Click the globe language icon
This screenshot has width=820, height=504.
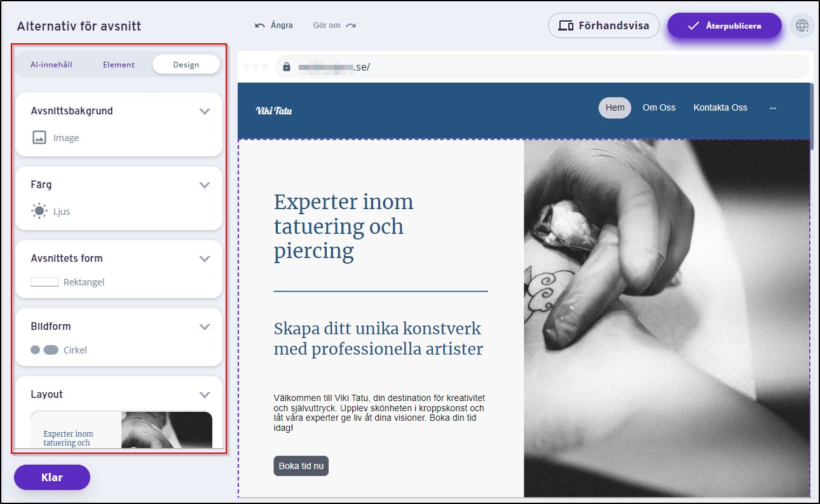(802, 25)
